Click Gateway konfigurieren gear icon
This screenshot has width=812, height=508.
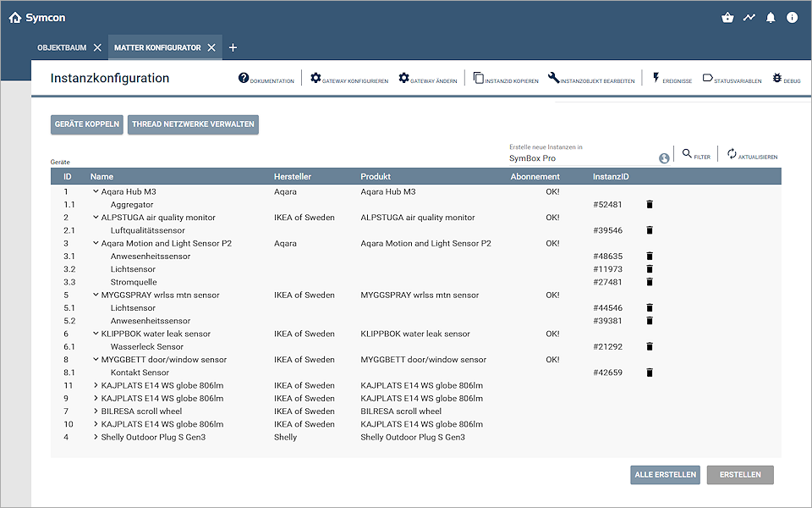click(315, 79)
